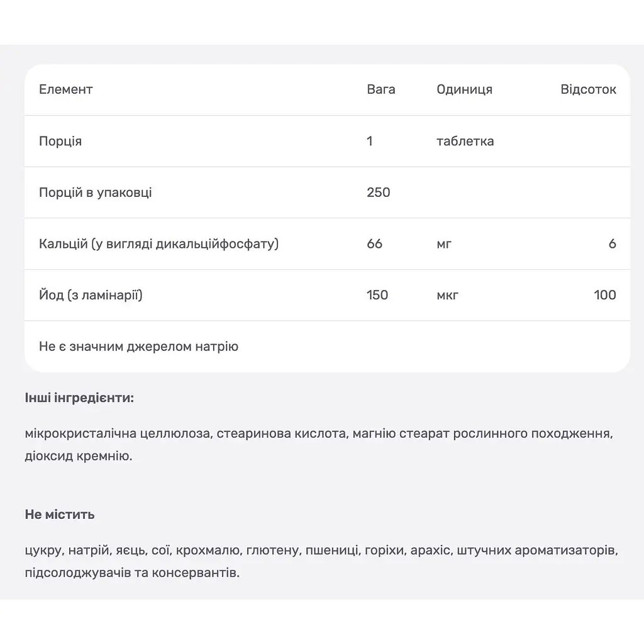Select the Кальцій (у вигляді дикальційфосфату) row
This screenshot has width=644, height=644.
(x=327, y=244)
